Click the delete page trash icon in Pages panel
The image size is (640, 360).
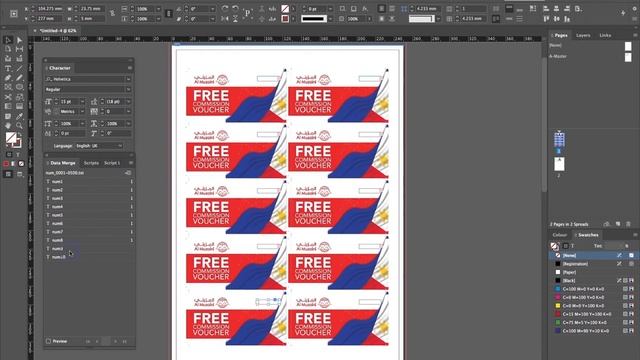pyautogui.click(x=628, y=224)
